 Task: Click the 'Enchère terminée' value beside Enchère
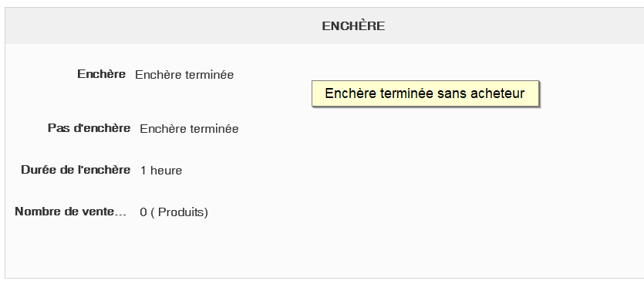pyautogui.click(x=184, y=75)
